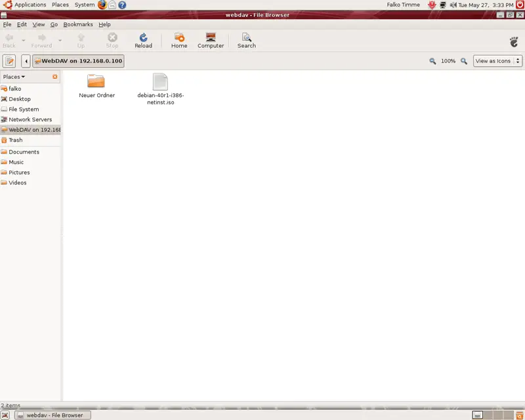Viewport: 525px width, 420px height.
Task: Open Back history dropdown arrow
Action: coord(24,41)
